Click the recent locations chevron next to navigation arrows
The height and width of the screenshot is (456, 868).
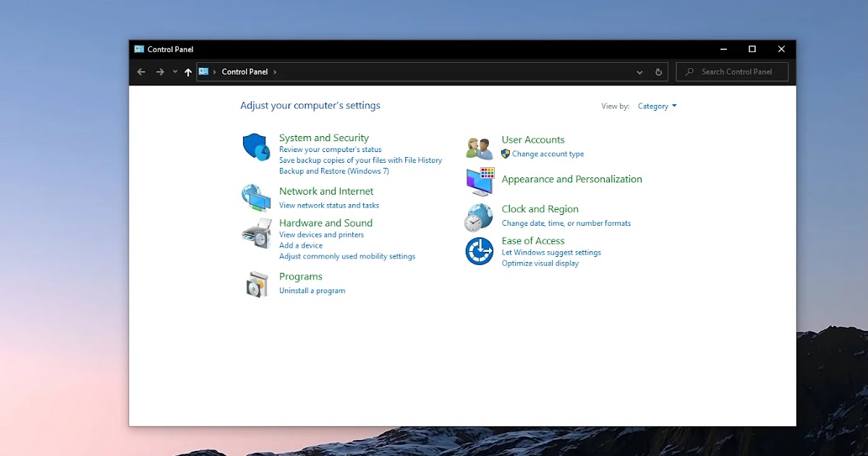pyautogui.click(x=174, y=72)
